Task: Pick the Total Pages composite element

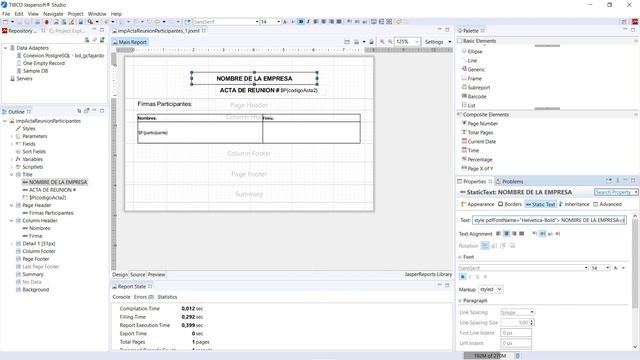Action: [477, 132]
